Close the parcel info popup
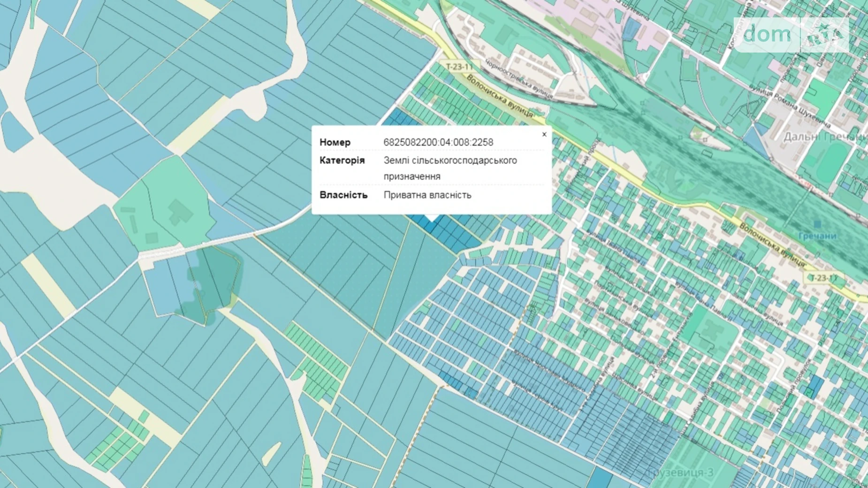Viewport: 868px width, 488px height. [544, 135]
